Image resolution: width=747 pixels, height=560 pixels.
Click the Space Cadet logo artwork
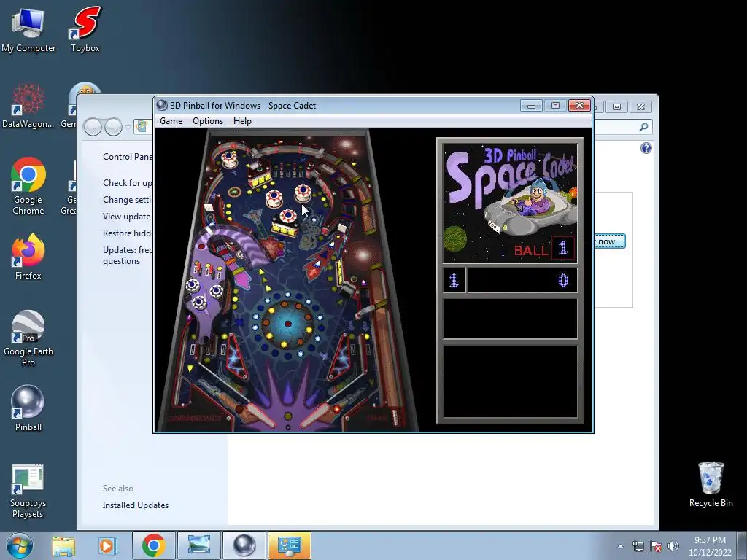pos(510,203)
